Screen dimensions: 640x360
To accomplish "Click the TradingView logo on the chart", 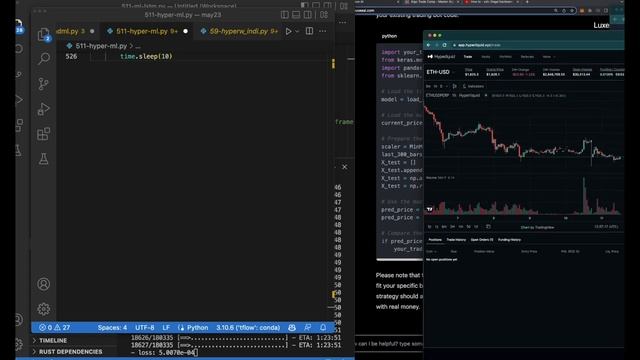I will pyautogui.click(x=429, y=209).
